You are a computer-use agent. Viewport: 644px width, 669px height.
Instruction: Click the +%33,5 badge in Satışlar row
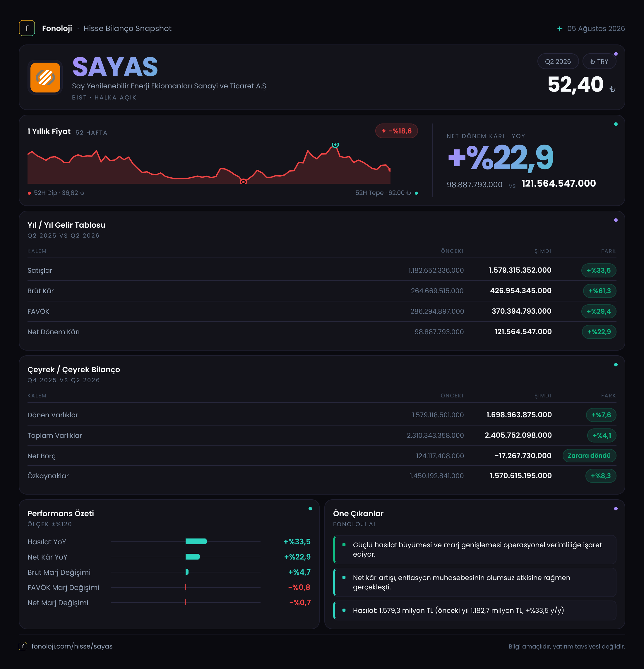[598, 270]
